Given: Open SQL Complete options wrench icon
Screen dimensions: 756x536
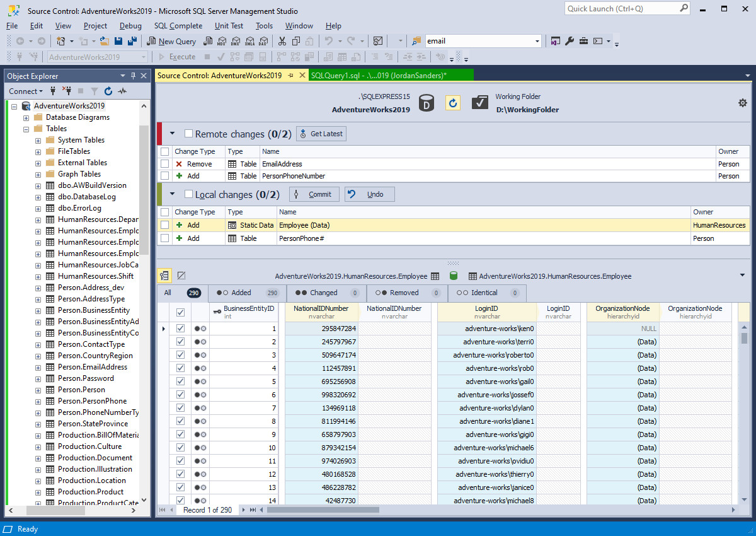Looking at the screenshot, I should pyautogui.click(x=569, y=41).
